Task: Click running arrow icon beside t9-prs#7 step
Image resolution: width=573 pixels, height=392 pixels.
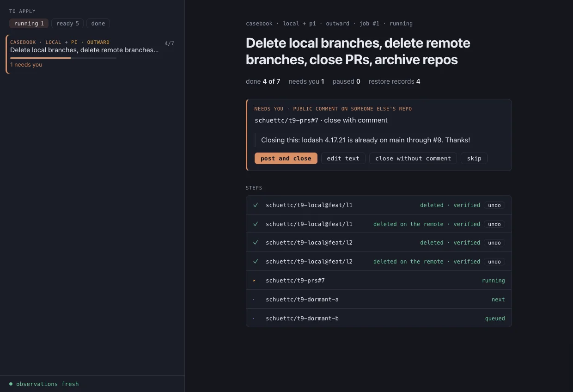Action: coord(254,281)
